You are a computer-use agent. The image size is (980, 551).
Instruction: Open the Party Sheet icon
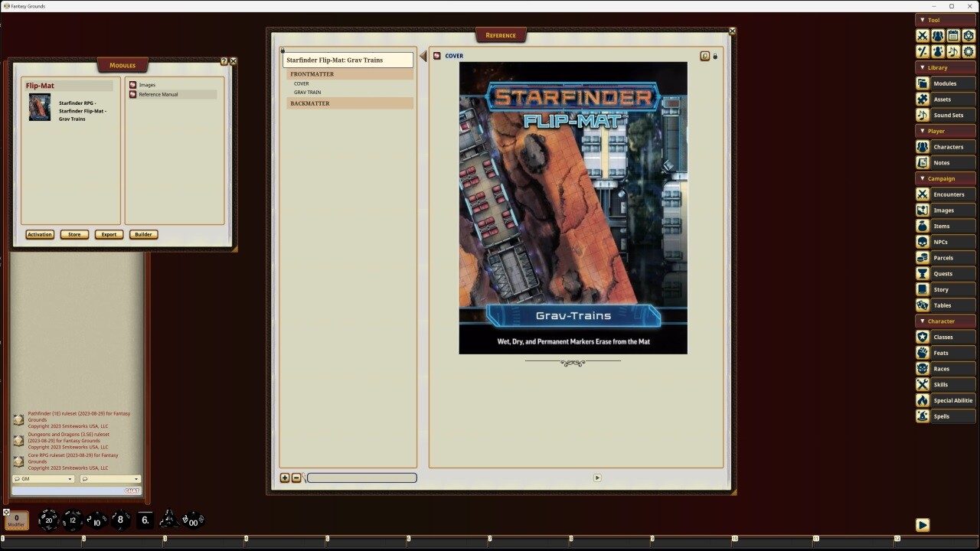click(x=937, y=35)
